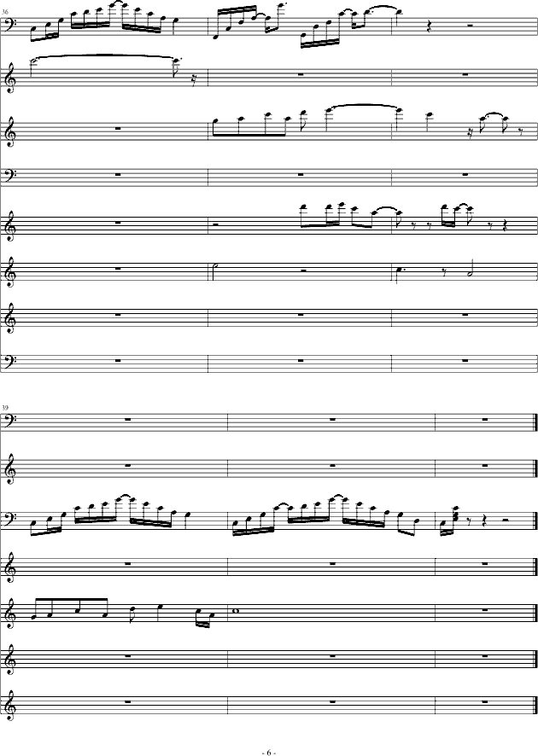Image resolution: width=538 pixels, height=756 pixels.
Task: Click the page number 6 footer
Action: coord(268,753)
